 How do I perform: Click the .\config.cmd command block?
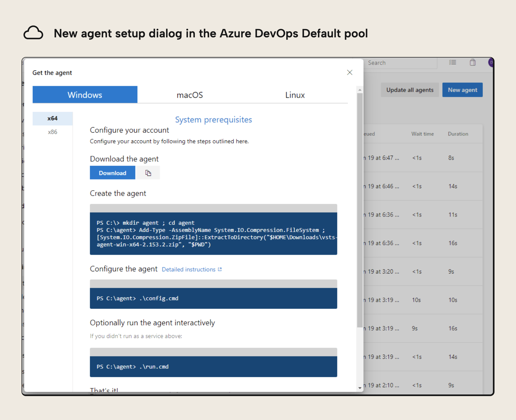point(213,298)
